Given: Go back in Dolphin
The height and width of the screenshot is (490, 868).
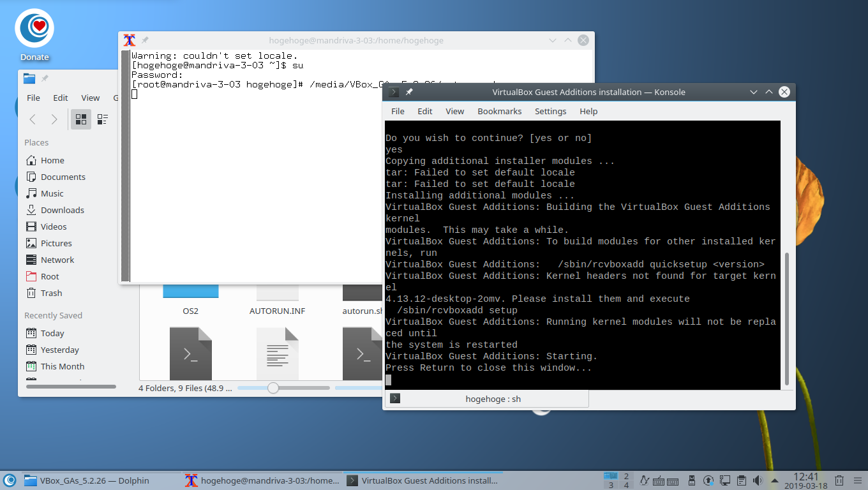Looking at the screenshot, I should point(33,119).
